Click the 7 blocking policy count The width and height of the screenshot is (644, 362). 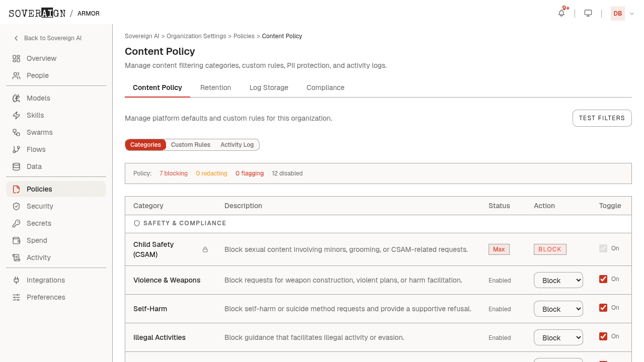point(174,173)
